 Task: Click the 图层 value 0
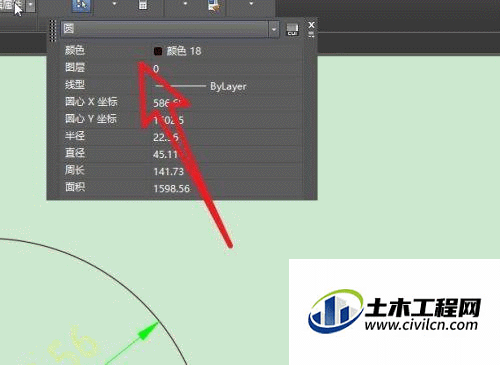(x=156, y=69)
